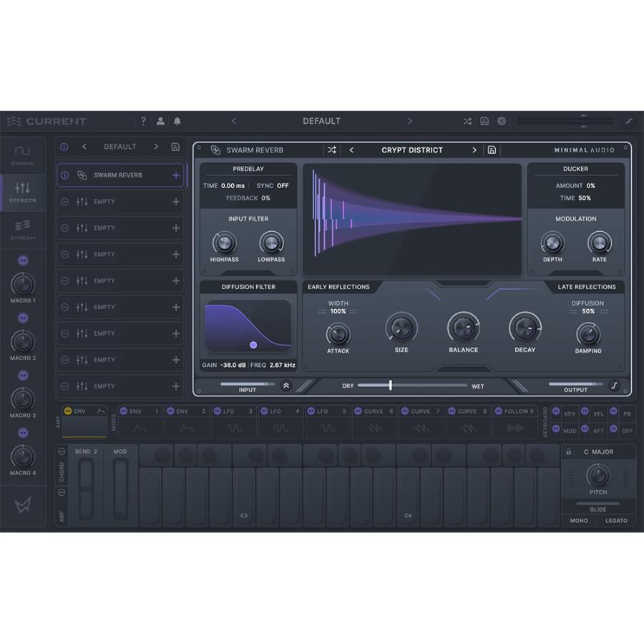Screen dimensions: 644x644
Task: Toggle the effects rack master power button
Action: pos(64,147)
